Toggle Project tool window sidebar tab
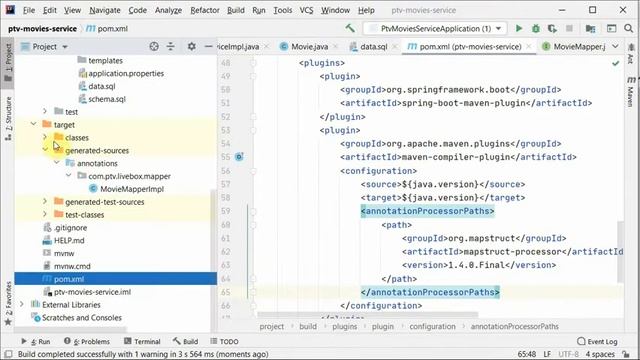The width and height of the screenshot is (640, 360). [x=8, y=62]
